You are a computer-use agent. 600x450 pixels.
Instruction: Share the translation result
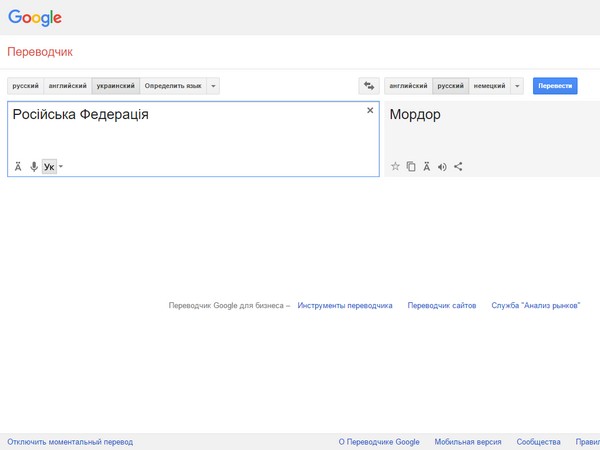(x=458, y=167)
